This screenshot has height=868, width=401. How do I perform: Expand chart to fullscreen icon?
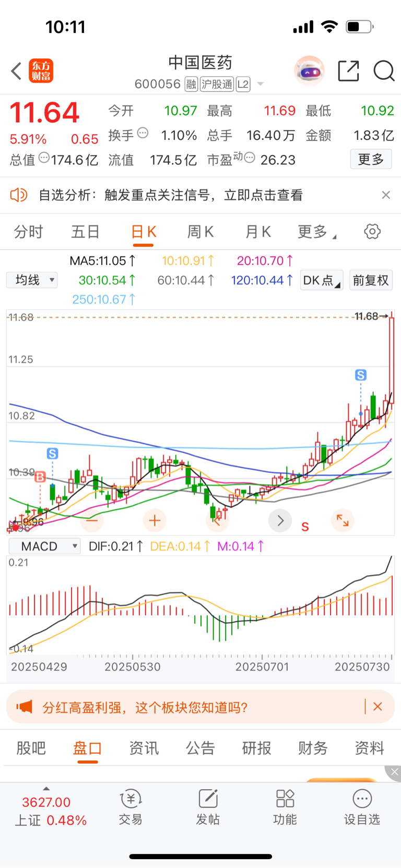343,520
